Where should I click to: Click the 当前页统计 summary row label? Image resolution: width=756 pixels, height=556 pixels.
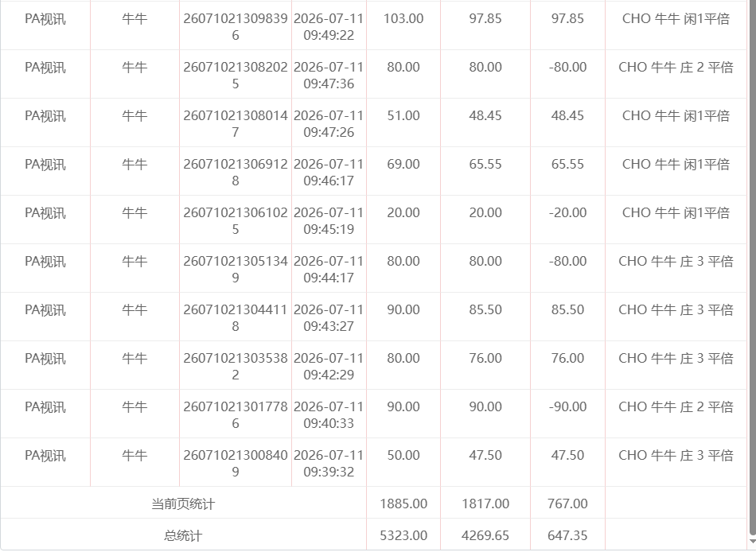tap(183, 504)
